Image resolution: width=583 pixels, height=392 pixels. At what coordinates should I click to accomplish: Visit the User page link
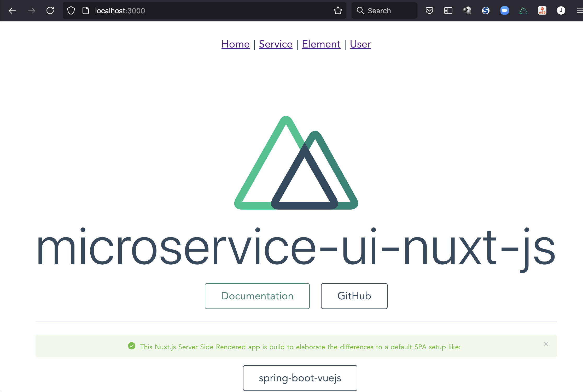coord(360,44)
